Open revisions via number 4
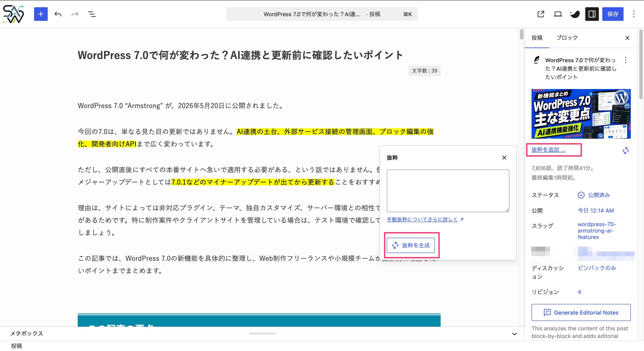The height and width of the screenshot is (351, 644). [579, 292]
